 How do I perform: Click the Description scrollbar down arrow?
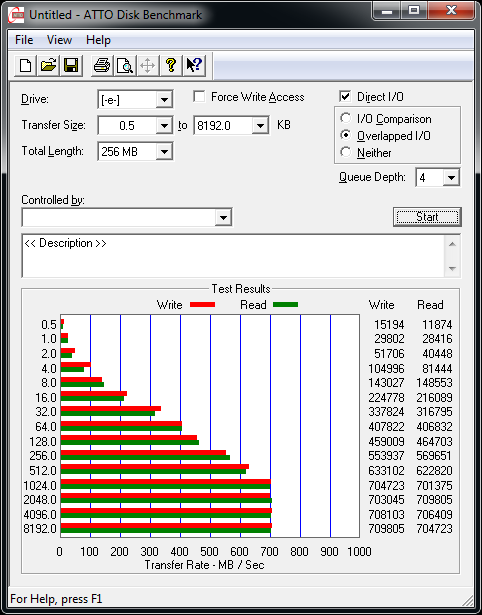[452, 269]
